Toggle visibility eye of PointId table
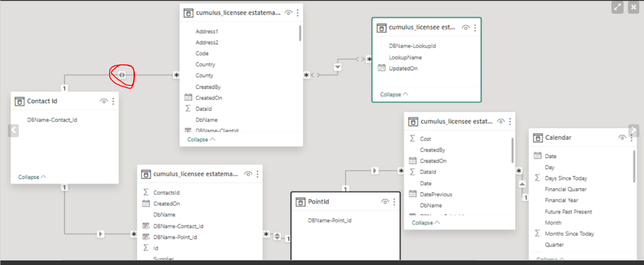Viewport: 644px width, 265px height. coord(385,202)
